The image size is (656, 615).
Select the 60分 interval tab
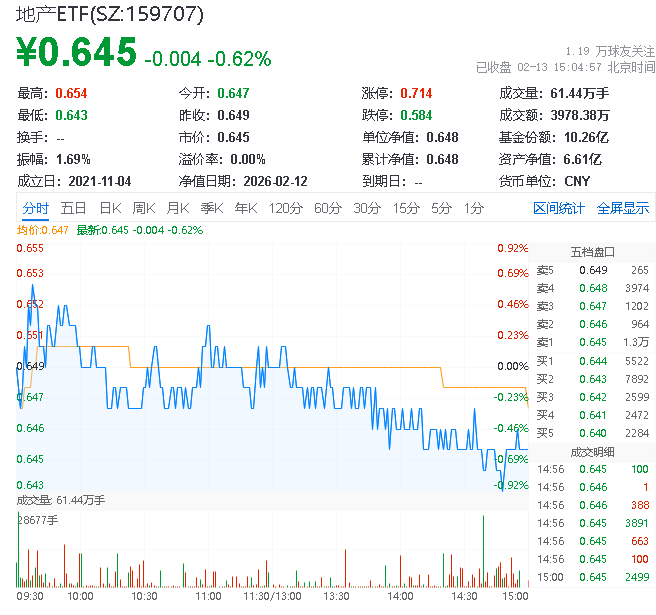tap(328, 208)
